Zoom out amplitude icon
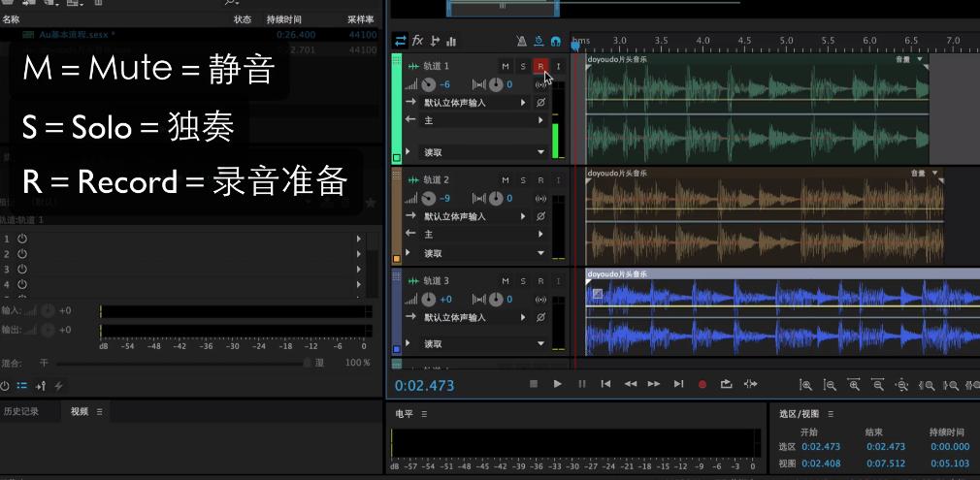This screenshot has width=980, height=480. (830, 385)
